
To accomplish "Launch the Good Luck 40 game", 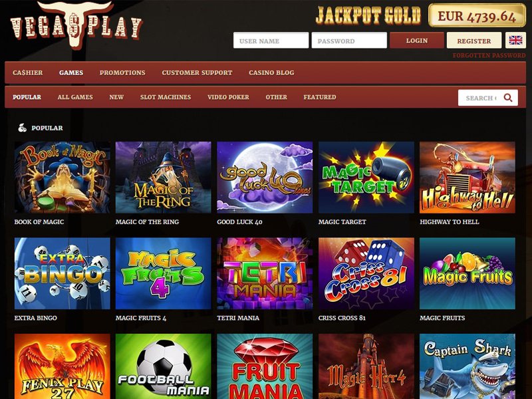I will pos(265,178).
